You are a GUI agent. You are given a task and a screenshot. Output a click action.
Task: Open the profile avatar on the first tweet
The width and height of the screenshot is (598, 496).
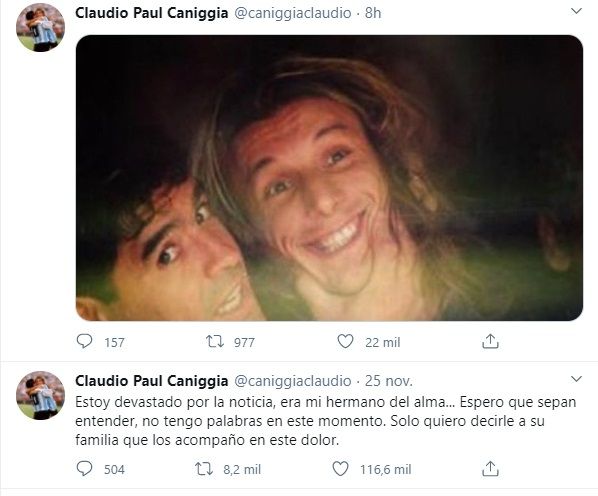coord(40,27)
